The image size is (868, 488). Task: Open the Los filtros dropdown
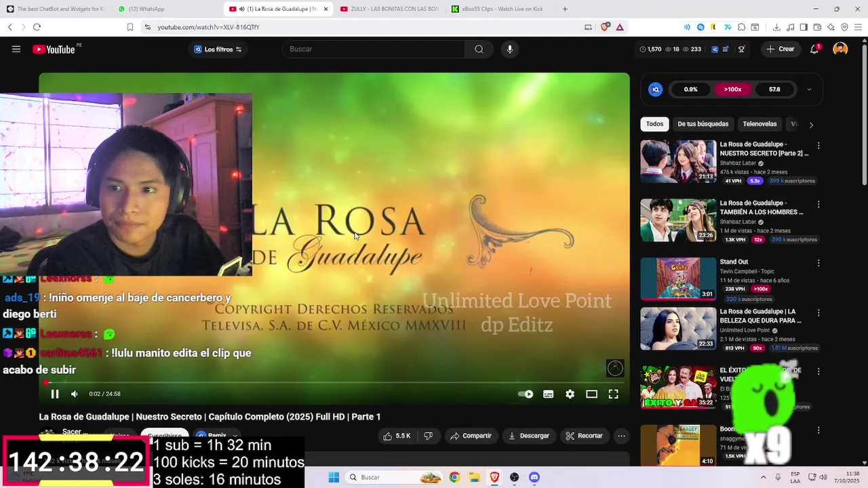click(x=218, y=49)
